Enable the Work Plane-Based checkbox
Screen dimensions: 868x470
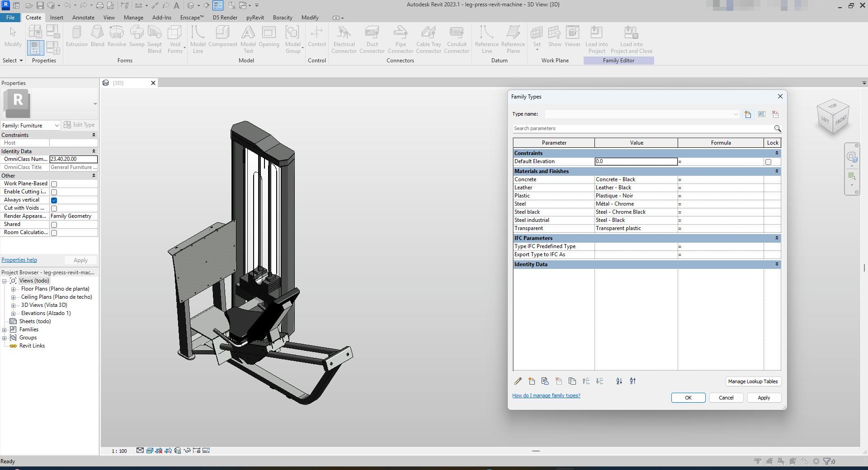[x=54, y=184]
